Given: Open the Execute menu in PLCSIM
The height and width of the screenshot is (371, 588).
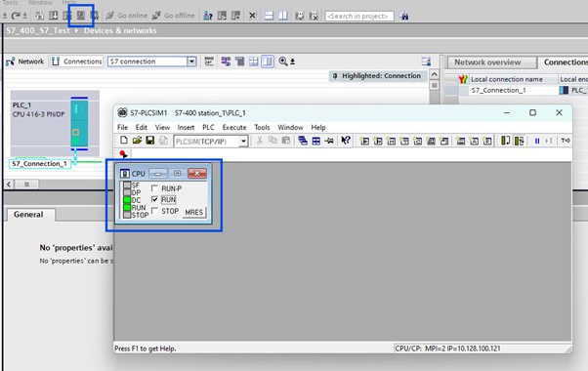Looking at the screenshot, I should (x=234, y=128).
